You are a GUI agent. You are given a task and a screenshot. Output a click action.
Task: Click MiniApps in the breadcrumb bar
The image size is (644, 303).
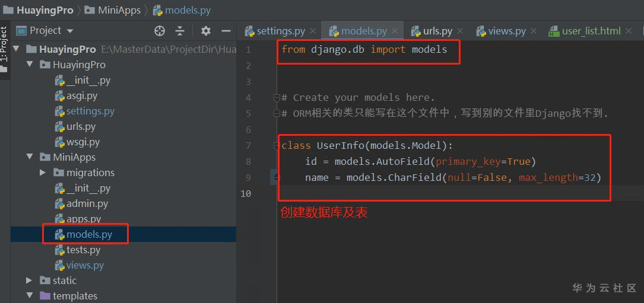point(119,10)
